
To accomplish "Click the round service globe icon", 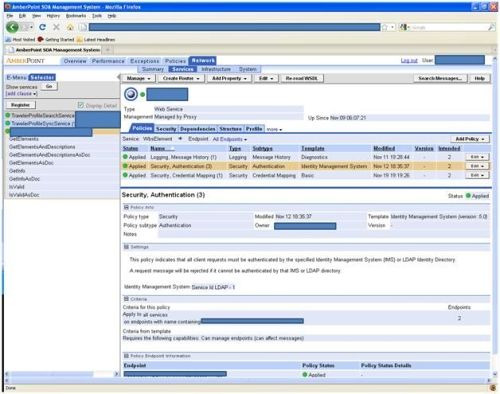I will pos(131,94).
